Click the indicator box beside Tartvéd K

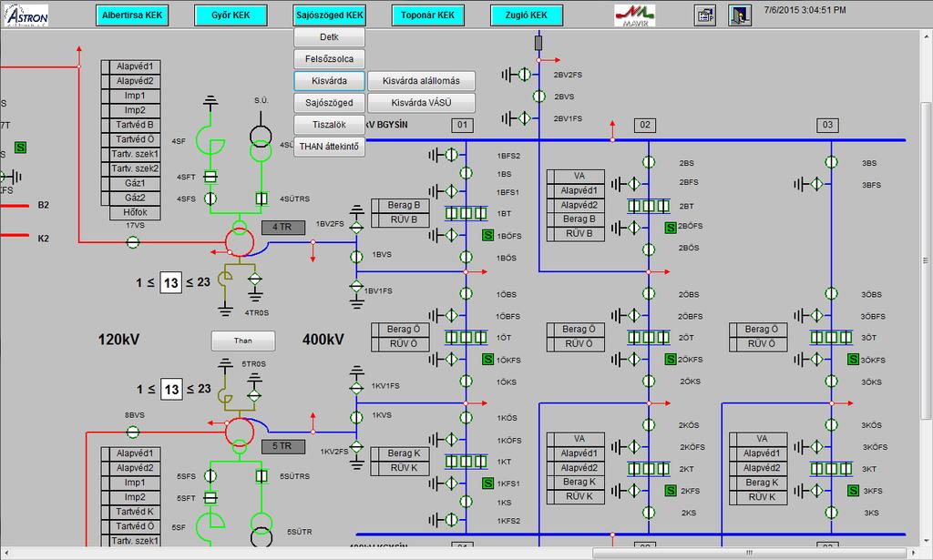click(106, 511)
